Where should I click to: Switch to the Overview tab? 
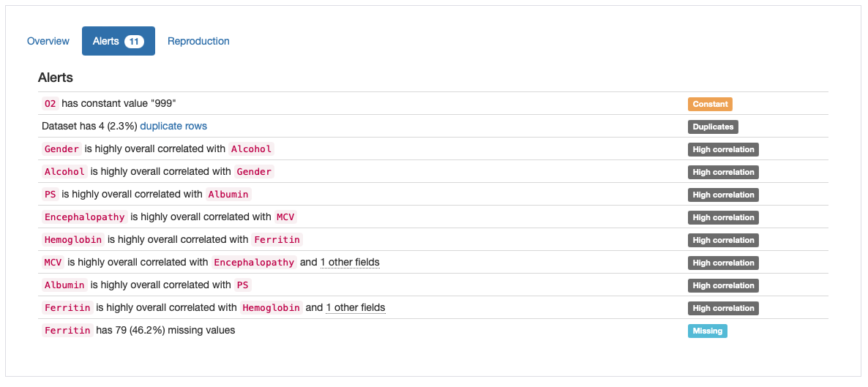click(x=48, y=41)
